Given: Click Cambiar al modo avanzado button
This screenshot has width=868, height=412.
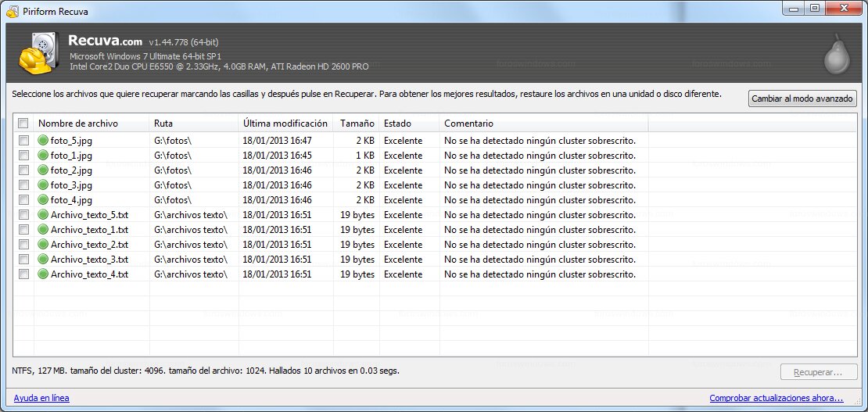Looking at the screenshot, I should [x=802, y=99].
